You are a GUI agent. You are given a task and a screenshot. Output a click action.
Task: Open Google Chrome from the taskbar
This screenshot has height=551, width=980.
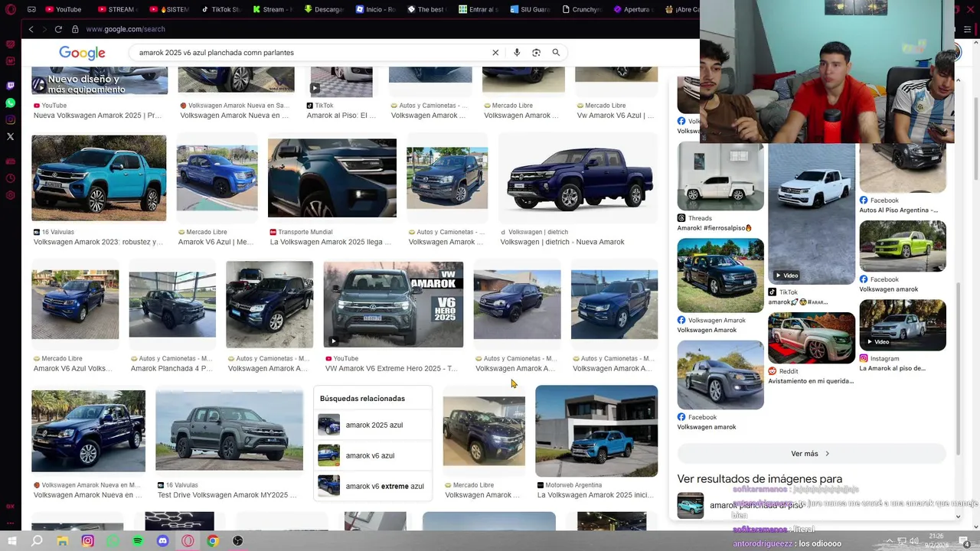click(213, 541)
